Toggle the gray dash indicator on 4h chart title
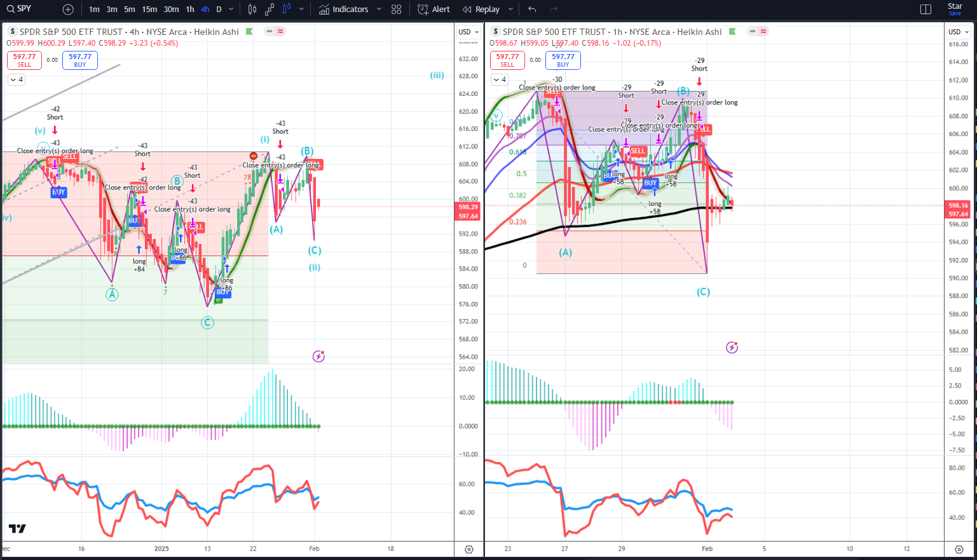Image resolution: width=977 pixels, height=560 pixels. (x=270, y=31)
